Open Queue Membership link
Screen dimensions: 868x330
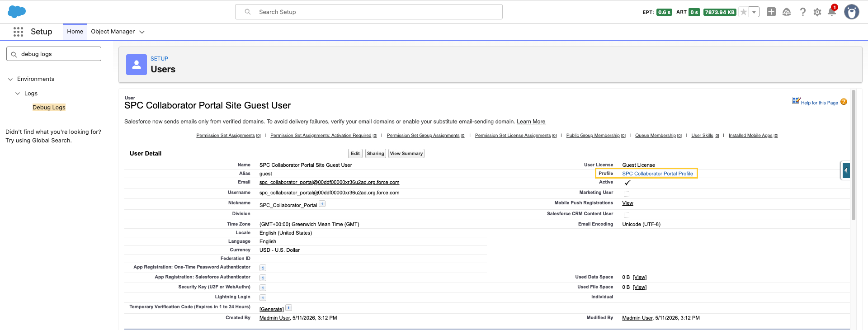pyautogui.click(x=656, y=136)
